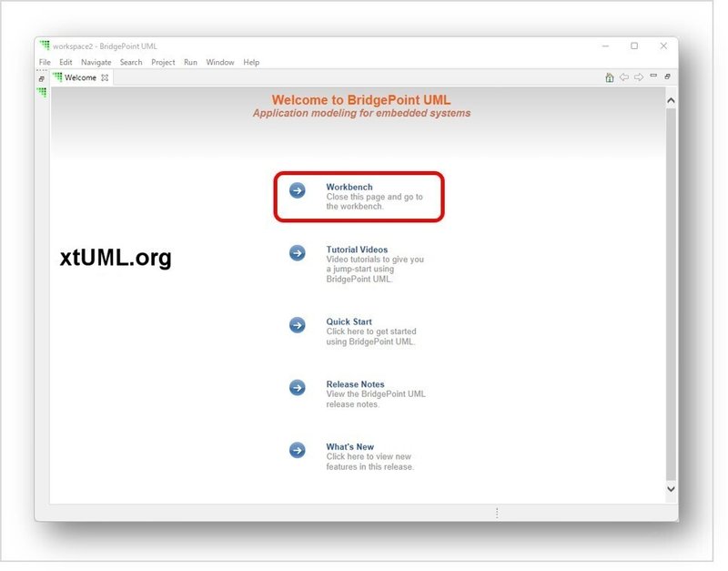728x571 pixels.
Task: Click the What's New arrow icon
Action: 298,450
